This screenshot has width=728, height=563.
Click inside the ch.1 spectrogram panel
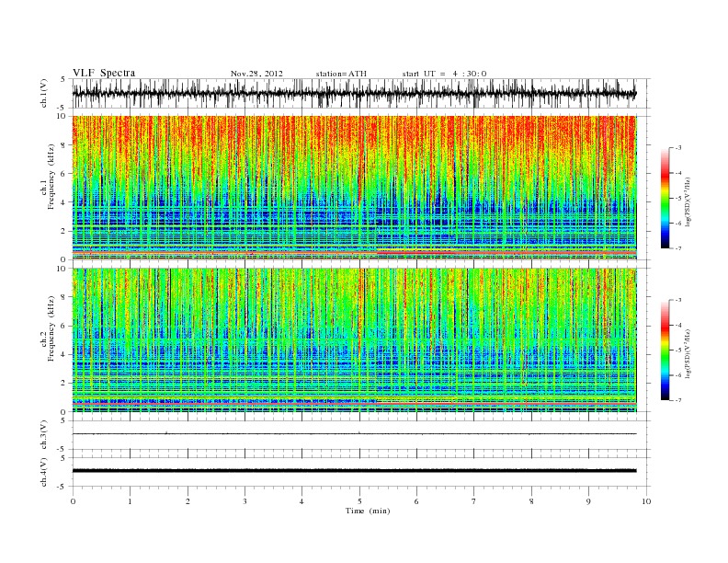click(x=354, y=188)
